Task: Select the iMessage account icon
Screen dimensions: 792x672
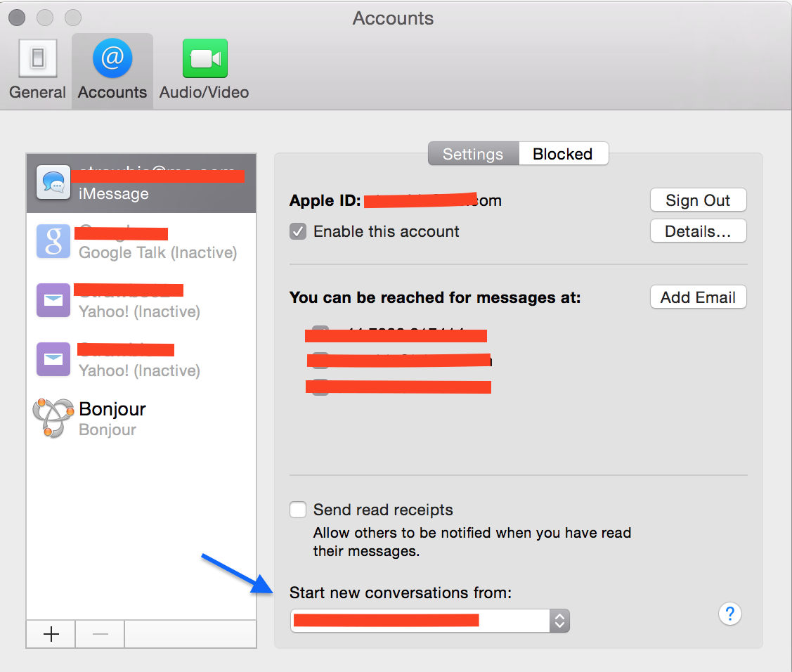Action: tap(53, 182)
